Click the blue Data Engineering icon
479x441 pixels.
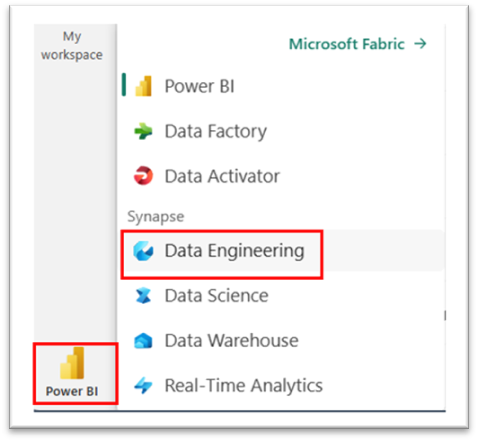click(143, 251)
